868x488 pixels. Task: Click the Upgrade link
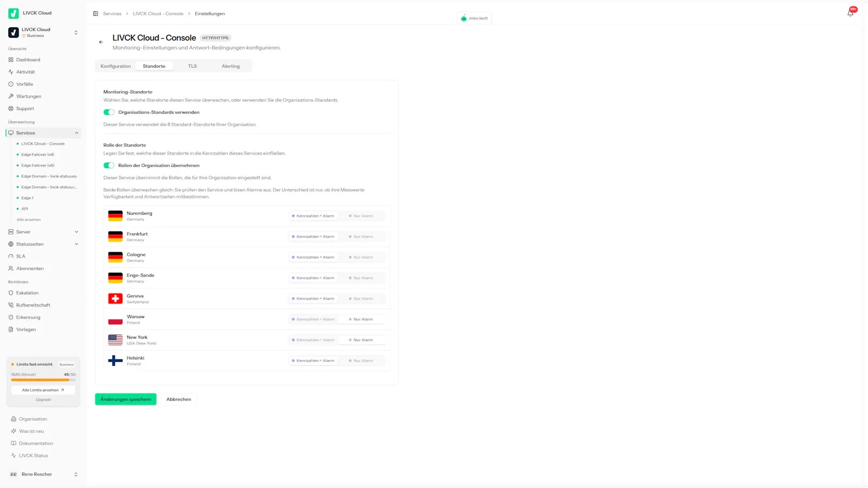click(43, 400)
